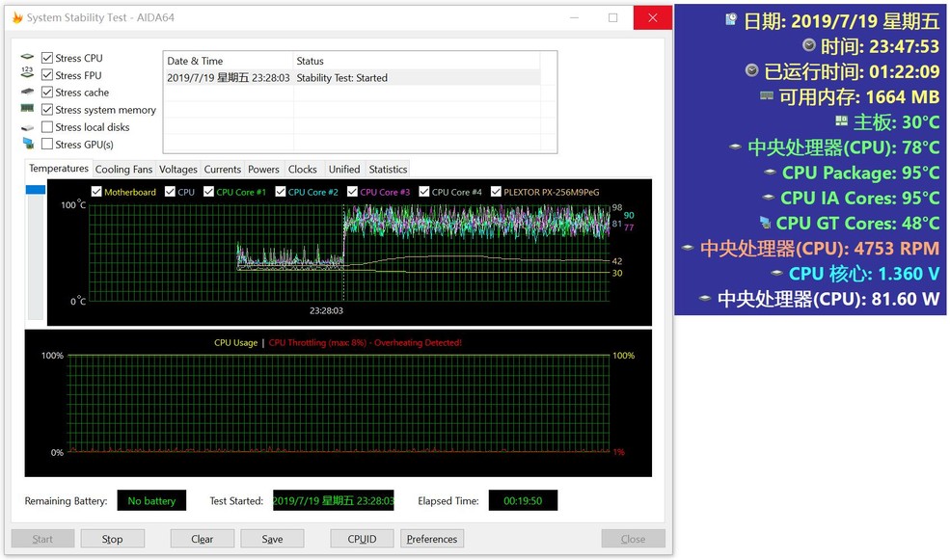
Task: Select the Stability Test: Started log row
Action: click(351, 77)
